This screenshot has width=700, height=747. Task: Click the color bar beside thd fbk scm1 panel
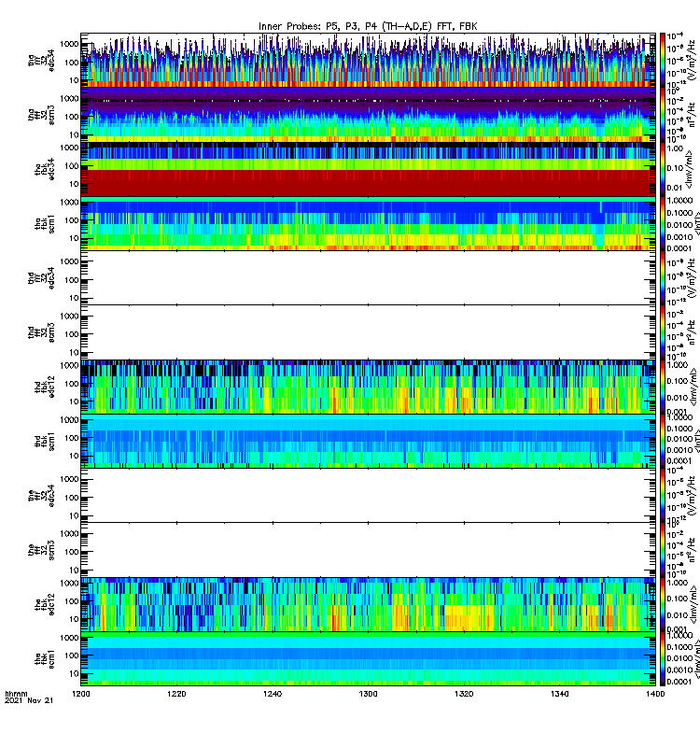[663, 441]
